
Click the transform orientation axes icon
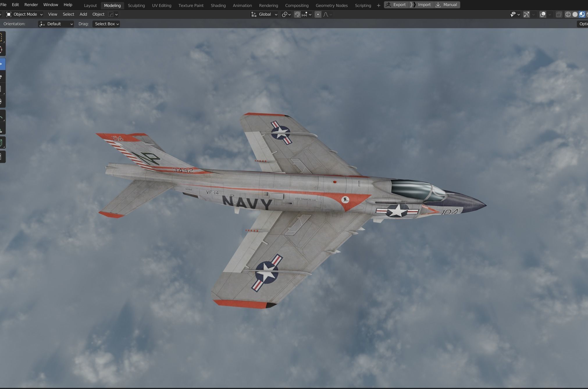[254, 14]
